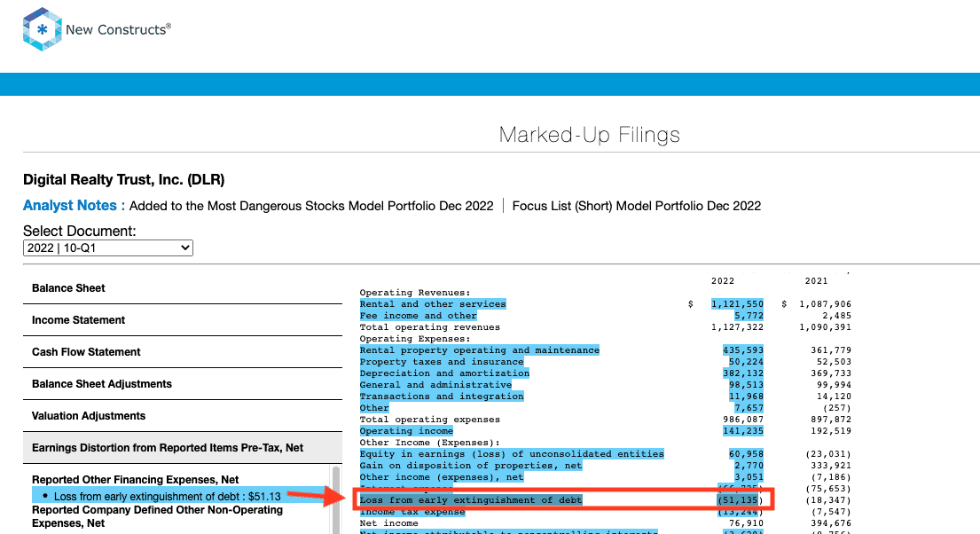Click the highlighted 'Loss from early extinguishment of debt' filing line
Screen dimensions: 980x534
(x=471, y=500)
